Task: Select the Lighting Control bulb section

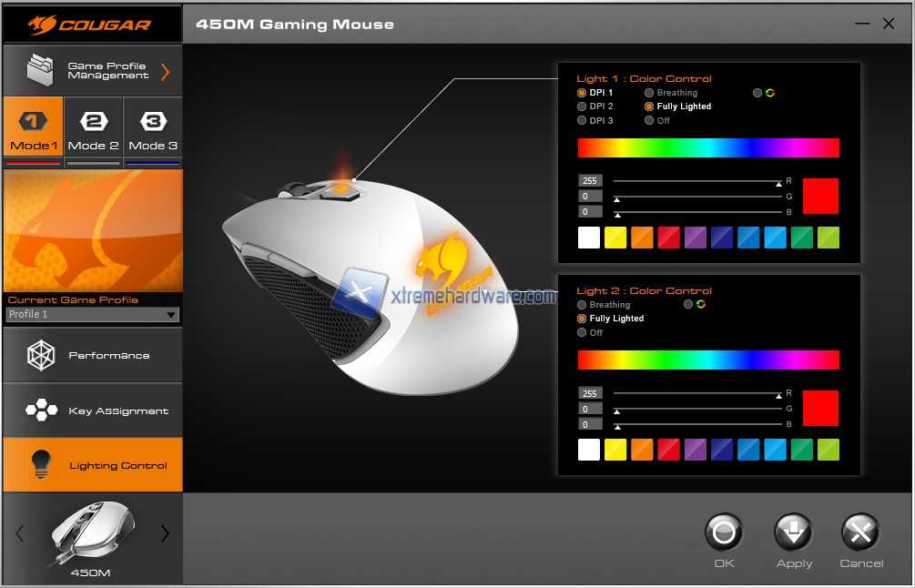Action: click(93, 465)
